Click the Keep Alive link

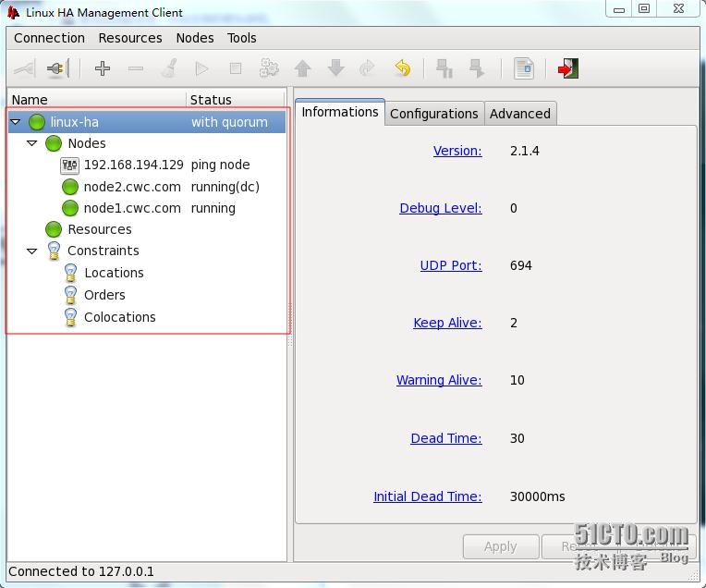(447, 323)
